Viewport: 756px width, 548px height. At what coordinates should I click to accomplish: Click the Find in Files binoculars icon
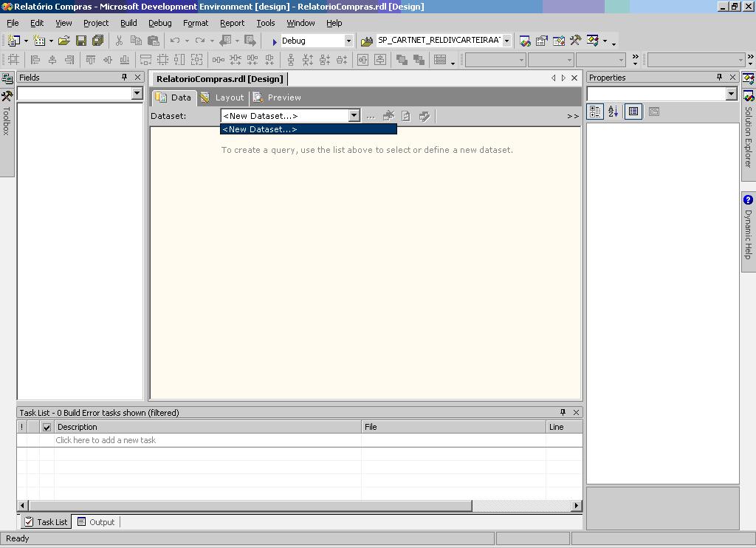[366, 41]
